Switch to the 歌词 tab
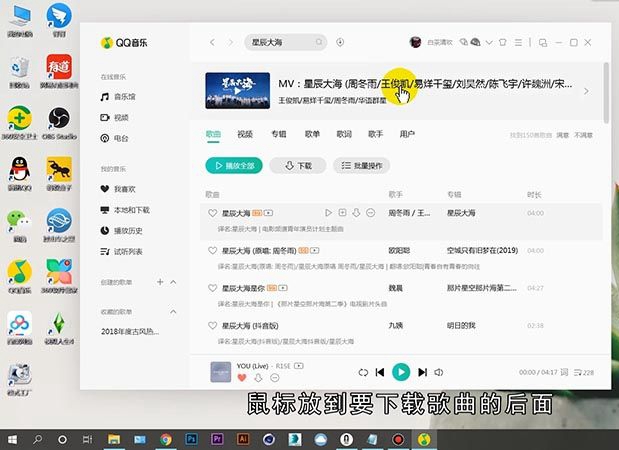The height and width of the screenshot is (450, 619). [x=344, y=134]
